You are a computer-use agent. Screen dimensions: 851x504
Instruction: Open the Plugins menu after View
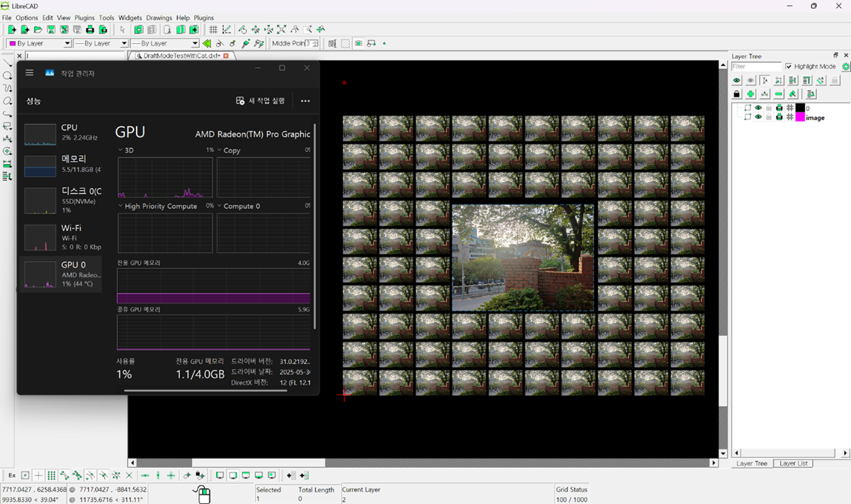click(84, 18)
